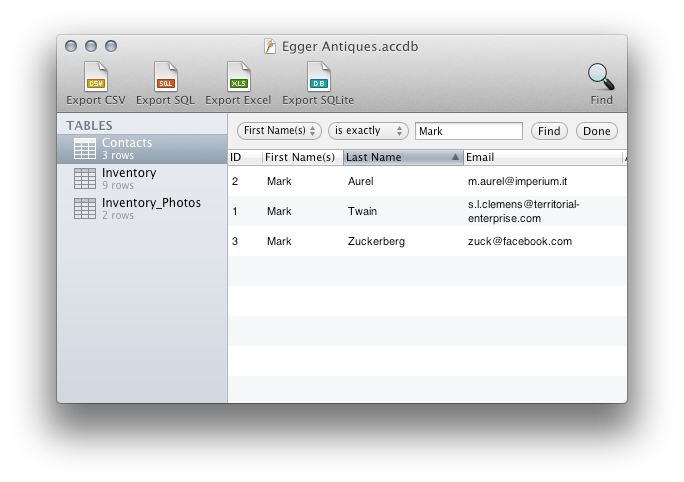Click the First Name(s) column header
Viewport: 684px width, 482px height.
coord(303,157)
